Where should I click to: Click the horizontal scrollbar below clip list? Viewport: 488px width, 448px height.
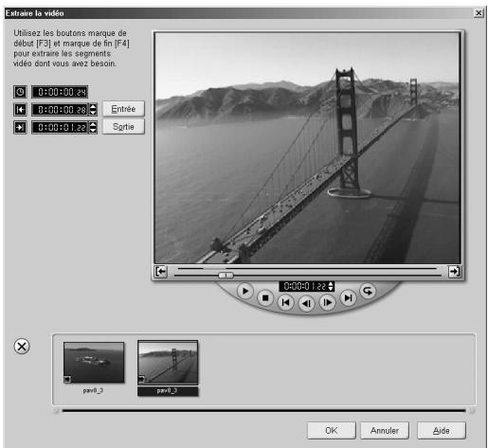[x=264, y=410]
